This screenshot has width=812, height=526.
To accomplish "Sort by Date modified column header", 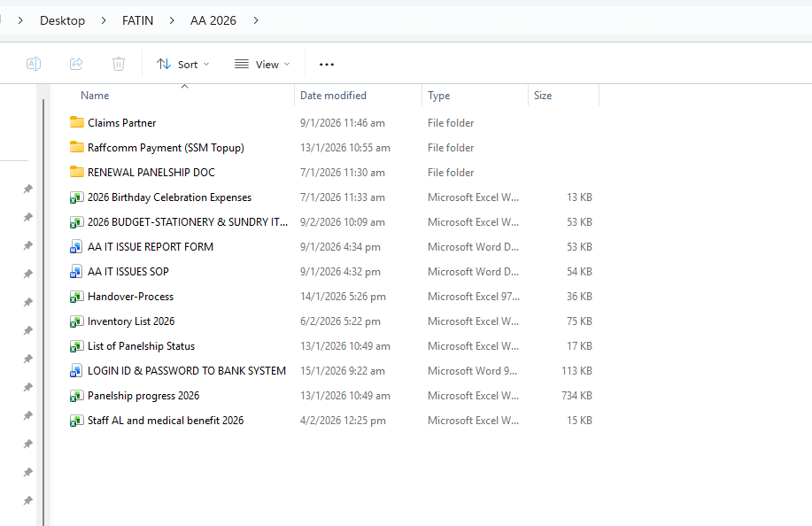I will click(x=333, y=96).
